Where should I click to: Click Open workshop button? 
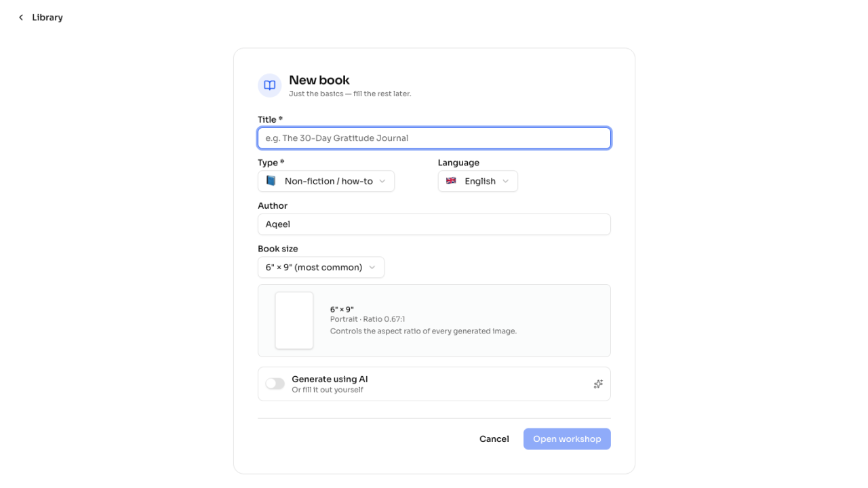click(x=567, y=439)
